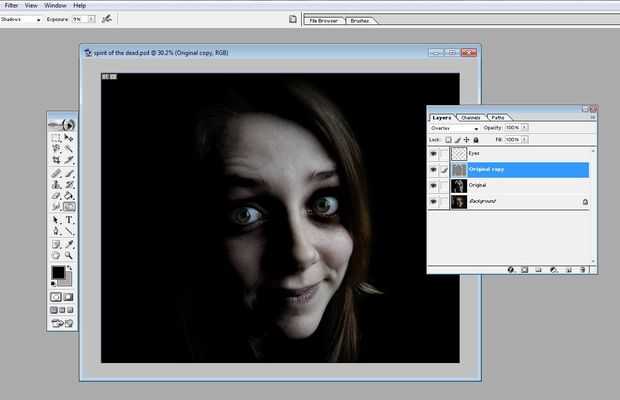Open the Overlay blend mode dropdown
620x400 pixels.
[455, 128]
